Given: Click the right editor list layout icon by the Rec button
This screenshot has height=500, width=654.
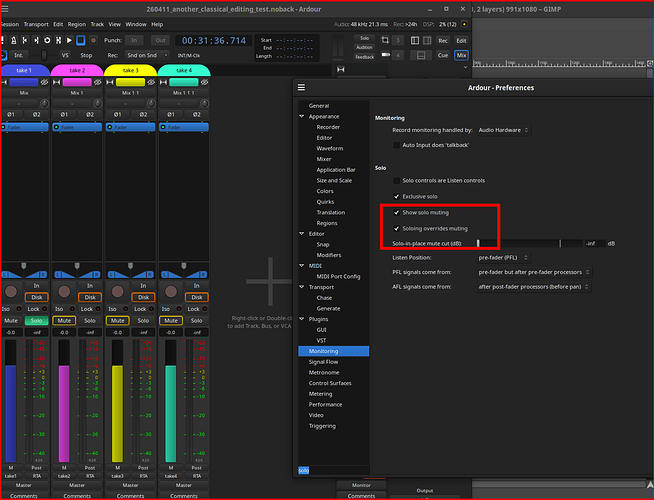Looking at the screenshot, I should click(x=427, y=40).
